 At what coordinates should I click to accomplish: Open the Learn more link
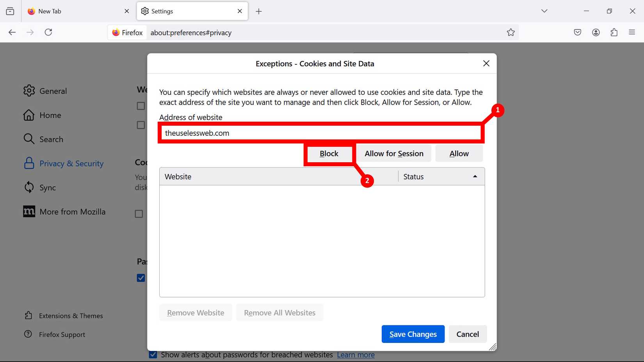tap(355, 355)
